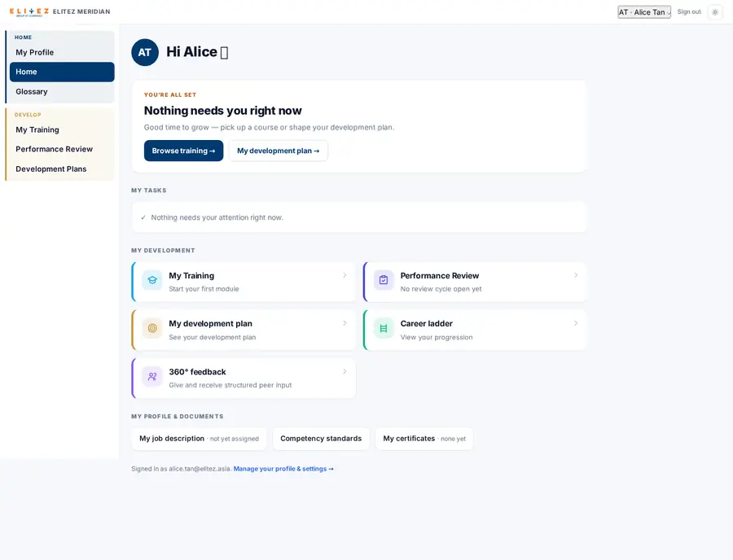Click the 'Nothing needs you right now' heading

pos(223,111)
